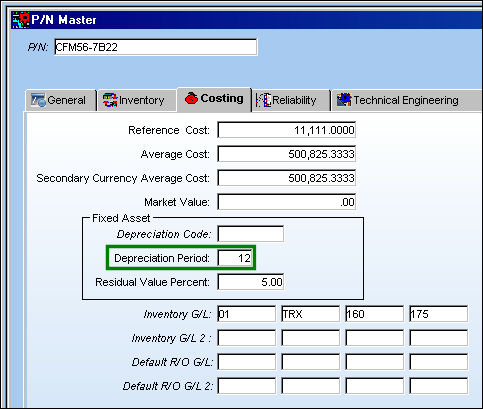
Task: Click the first Default R/O G/L field
Action: [x=247, y=362]
